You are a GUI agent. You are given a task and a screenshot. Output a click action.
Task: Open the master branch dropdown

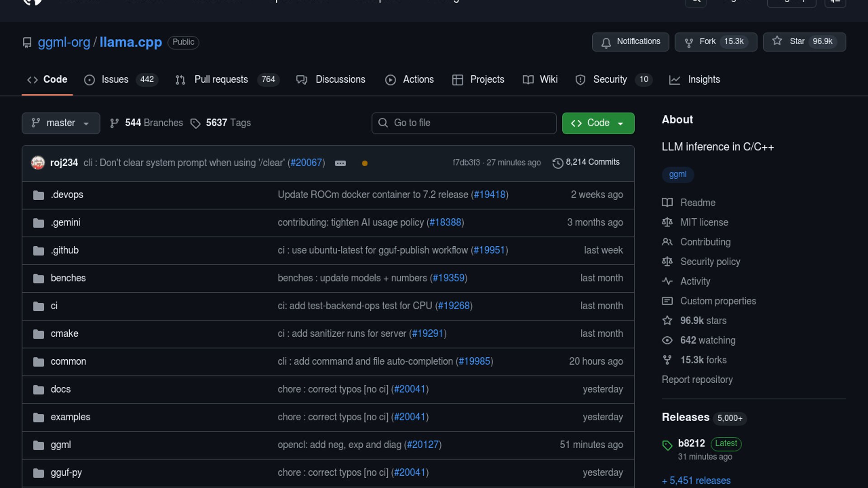click(61, 123)
